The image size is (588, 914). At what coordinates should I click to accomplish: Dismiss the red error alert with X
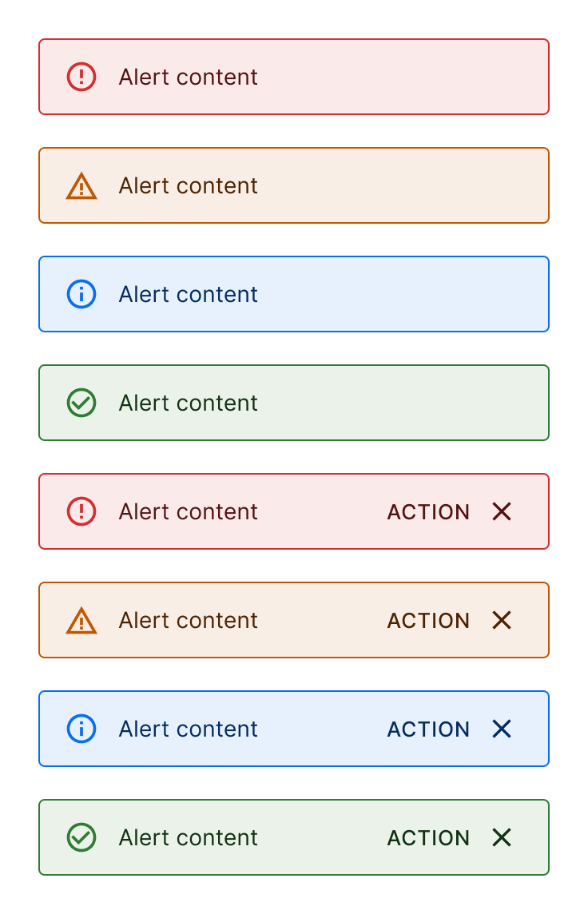tap(502, 512)
